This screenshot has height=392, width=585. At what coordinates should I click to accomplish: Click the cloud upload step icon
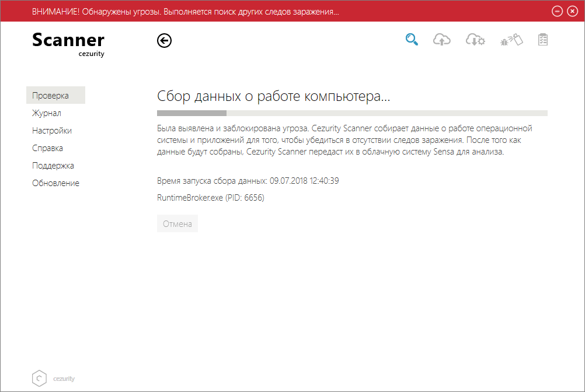442,40
